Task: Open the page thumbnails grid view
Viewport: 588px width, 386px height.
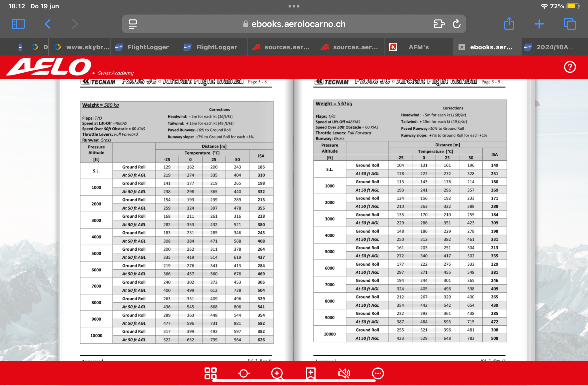Action: 210,373
